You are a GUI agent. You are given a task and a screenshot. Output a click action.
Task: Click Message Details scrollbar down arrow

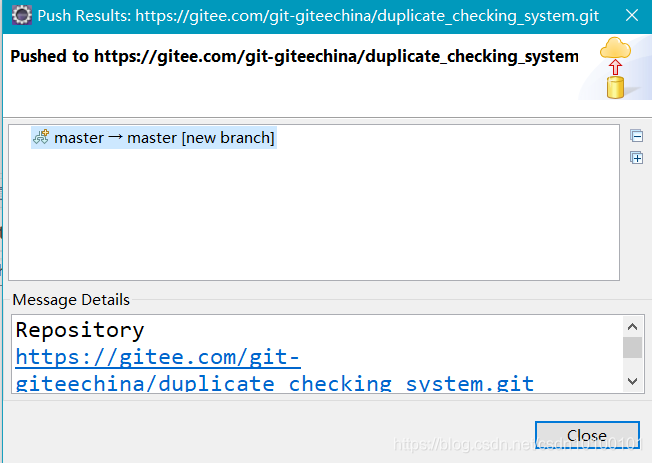pyautogui.click(x=632, y=381)
